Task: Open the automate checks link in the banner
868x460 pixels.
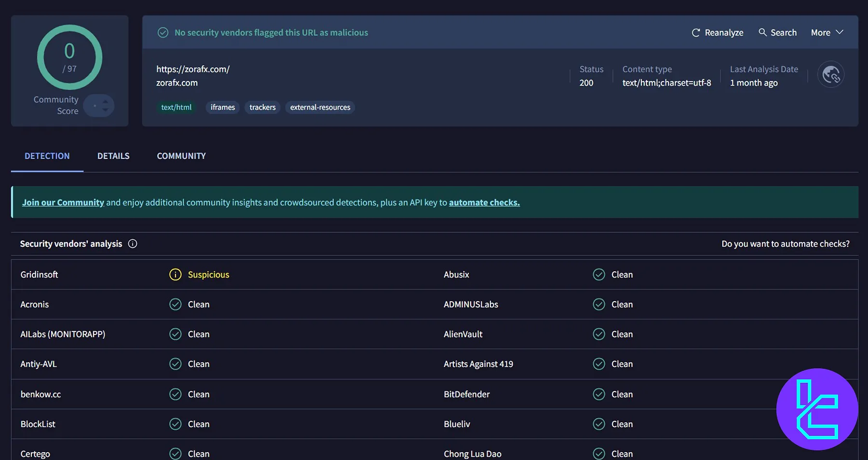Action: (x=484, y=202)
